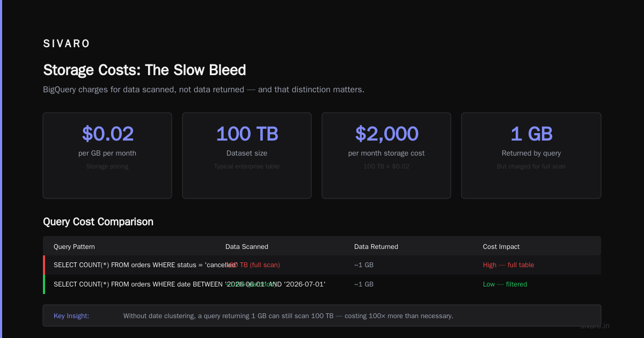
Task: Click the Data Scanned column header
Action: 247,247
